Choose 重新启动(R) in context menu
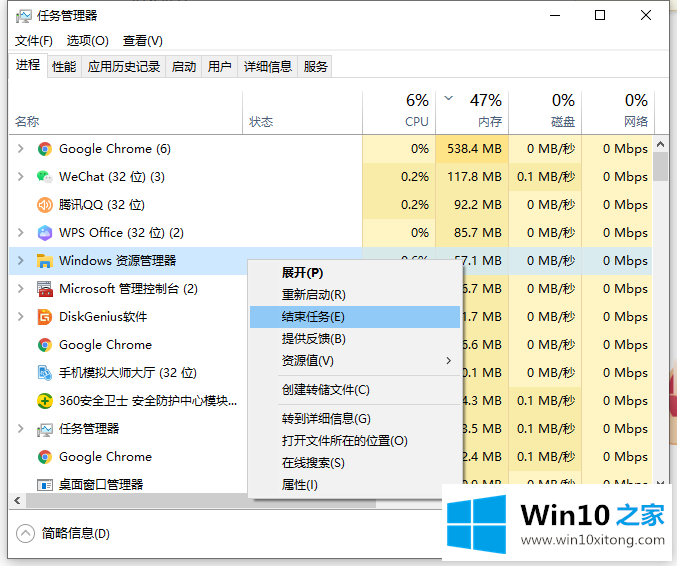 tap(355, 295)
